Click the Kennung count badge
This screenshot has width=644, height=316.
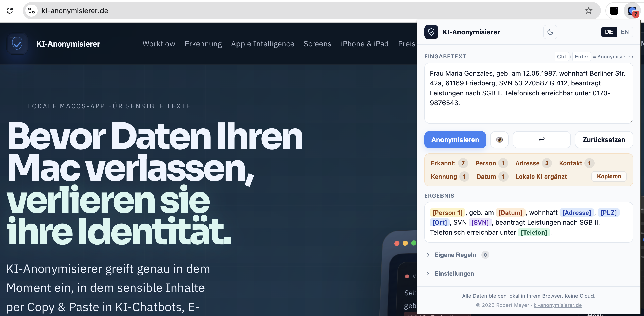click(x=464, y=177)
